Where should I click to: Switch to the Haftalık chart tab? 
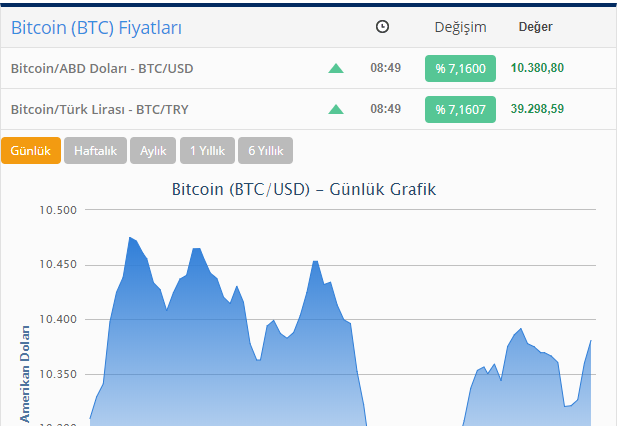[x=95, y=151]
